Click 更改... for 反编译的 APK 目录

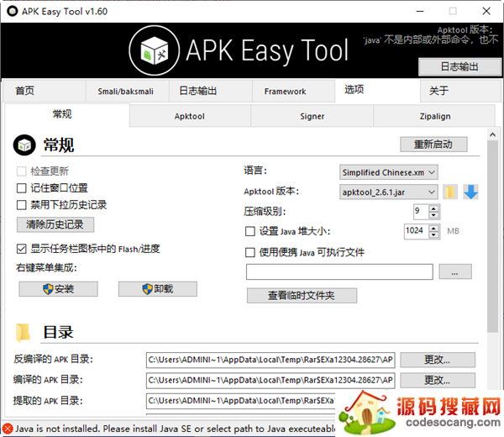[x=438, y=360]
